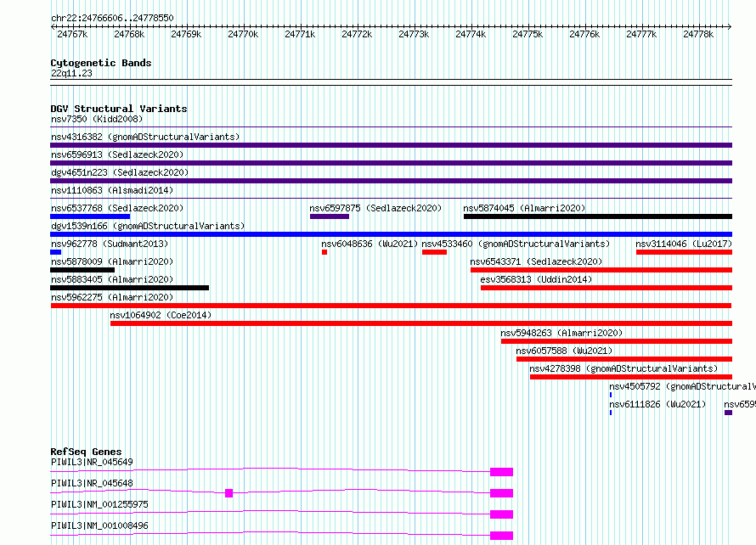Click the RefSeq Genes track title
The height and width of the screenshot is (545, 756).
click(x=86, y=452)
